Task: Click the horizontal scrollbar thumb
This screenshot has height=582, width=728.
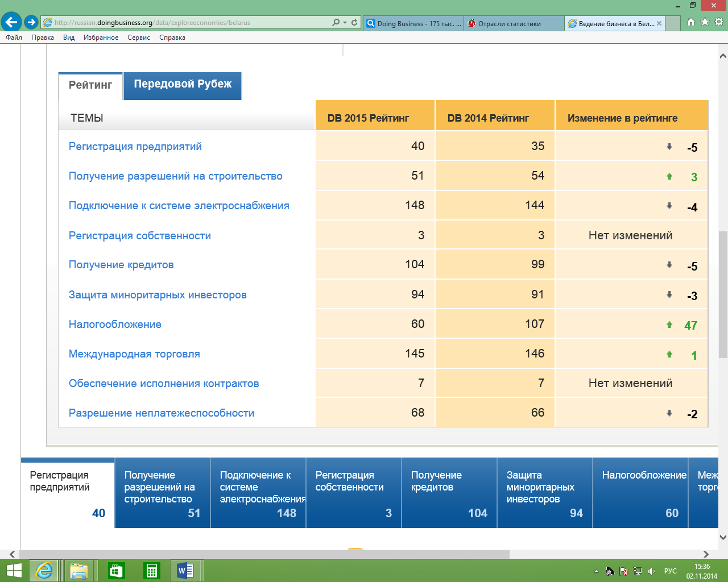Action: click(264, 554)
